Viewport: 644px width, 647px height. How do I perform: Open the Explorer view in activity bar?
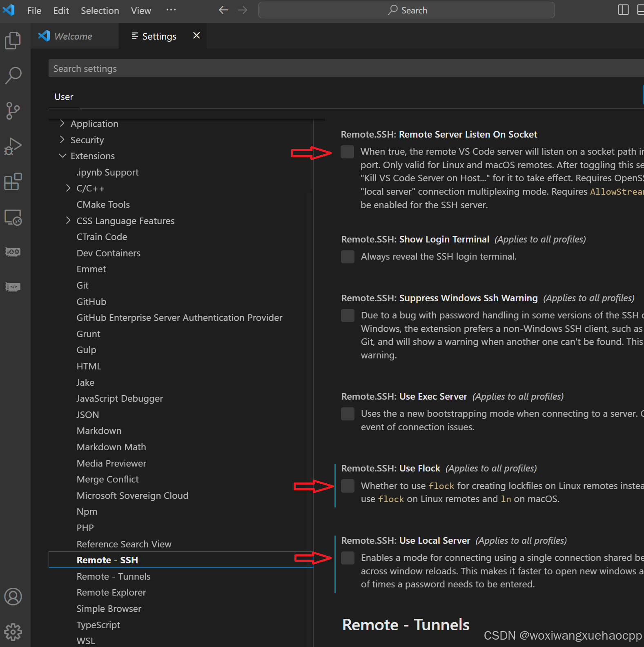[x=13, y=40]
